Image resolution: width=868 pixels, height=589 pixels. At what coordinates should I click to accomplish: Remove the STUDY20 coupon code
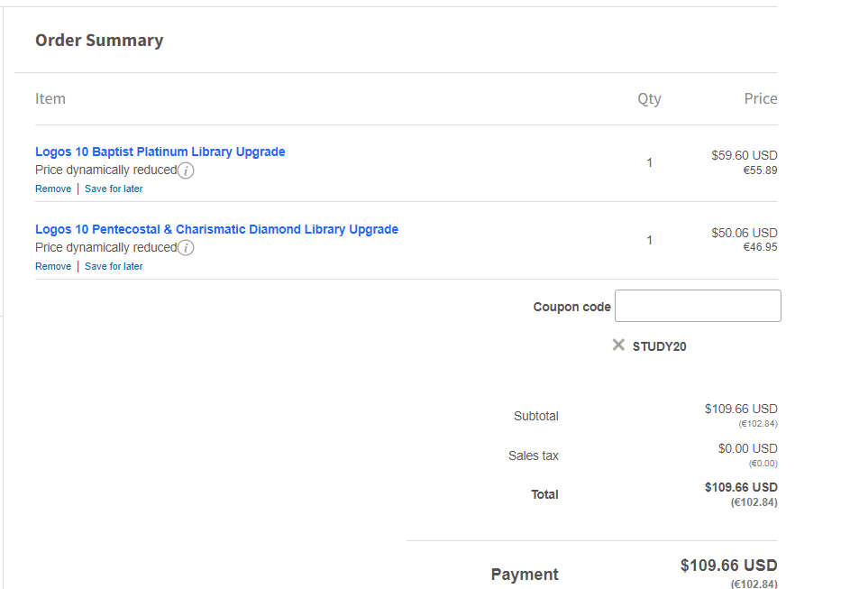[618, 345]
